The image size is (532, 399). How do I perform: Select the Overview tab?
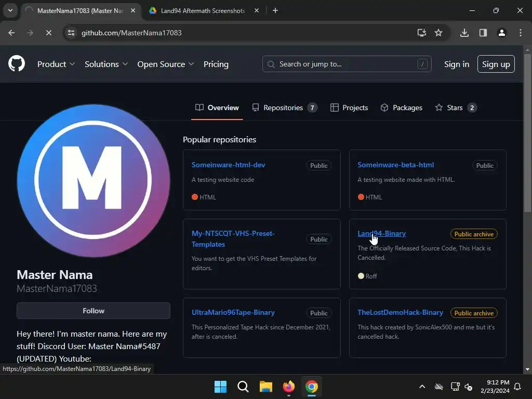pos(217,108)
